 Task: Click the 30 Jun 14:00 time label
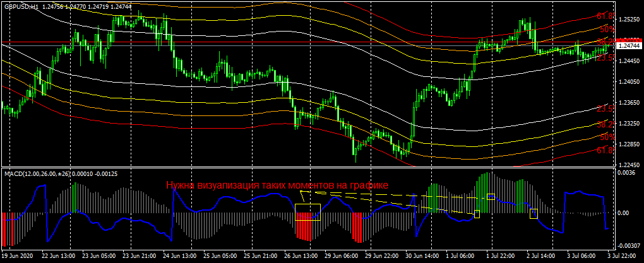(x=422, y=255)
